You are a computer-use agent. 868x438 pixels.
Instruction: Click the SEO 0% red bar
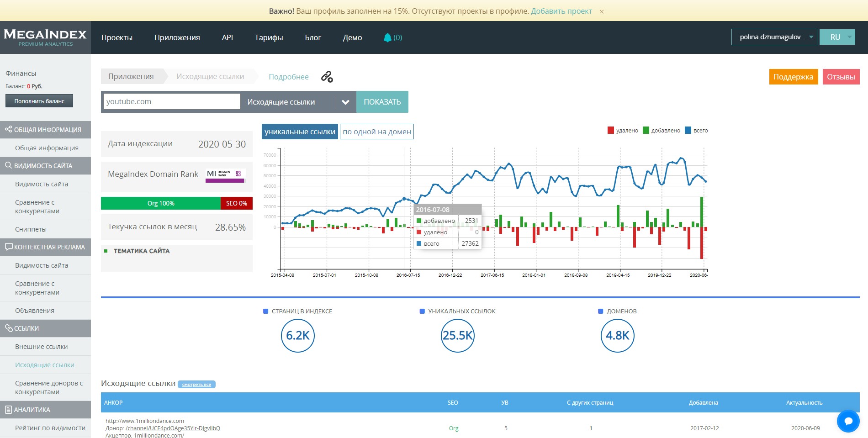(x=237, y=203)
